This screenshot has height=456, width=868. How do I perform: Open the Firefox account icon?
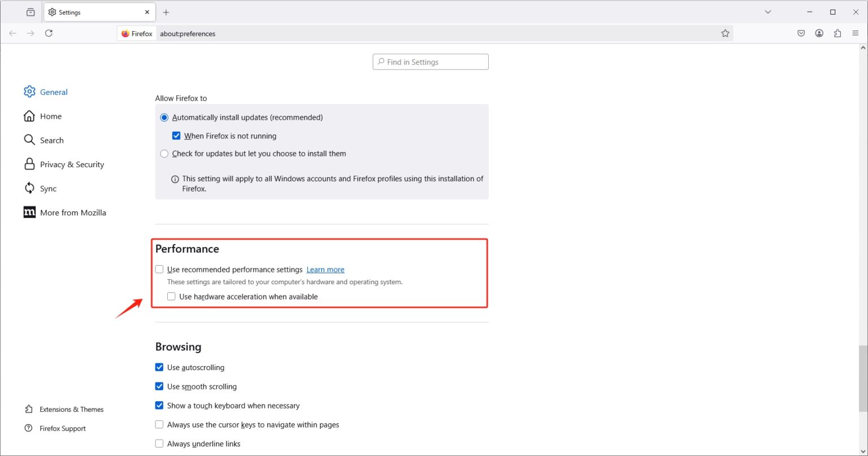819,33
